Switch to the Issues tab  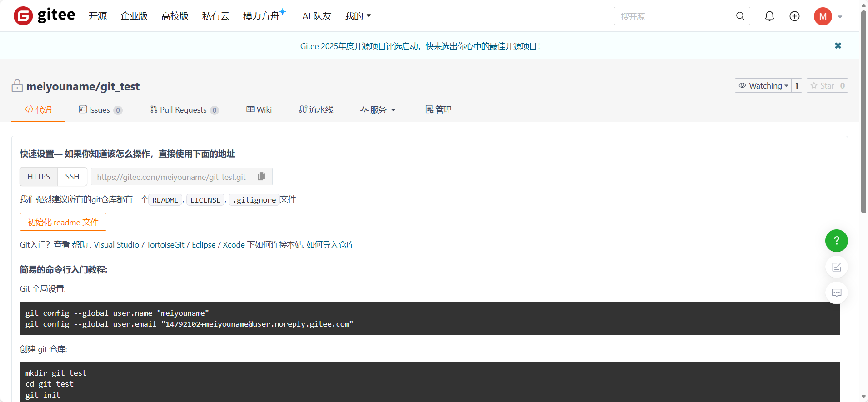click(x=100, y=109)
